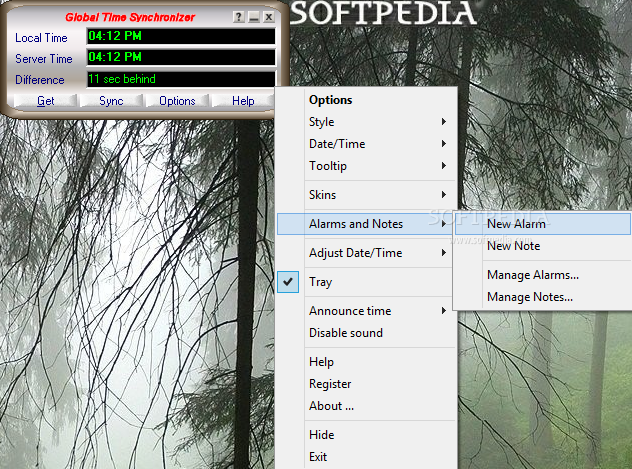The height and width of the screenshot is (469, 632).
Task: Choose Hide from the context menu
Action: (x=367, y=435)
